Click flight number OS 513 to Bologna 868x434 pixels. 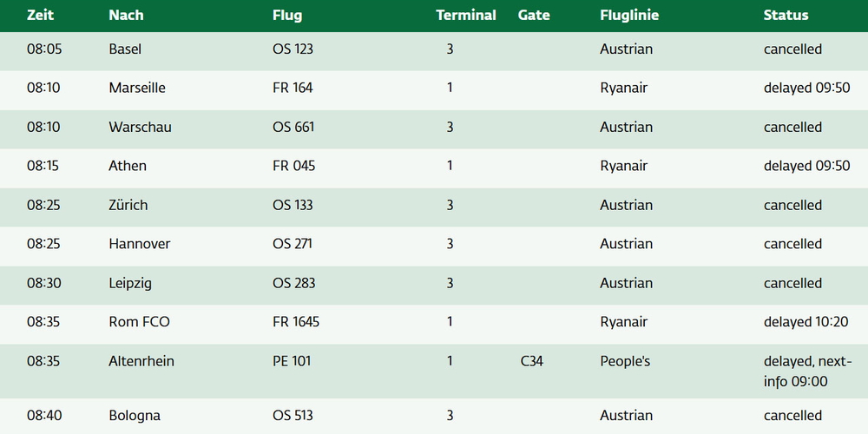click(x=293, y=416)
